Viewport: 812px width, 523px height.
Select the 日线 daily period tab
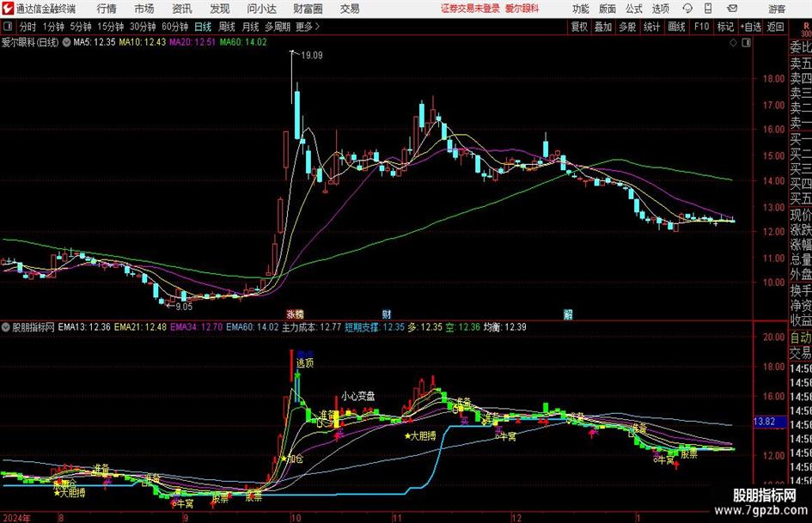pos(203,27)
